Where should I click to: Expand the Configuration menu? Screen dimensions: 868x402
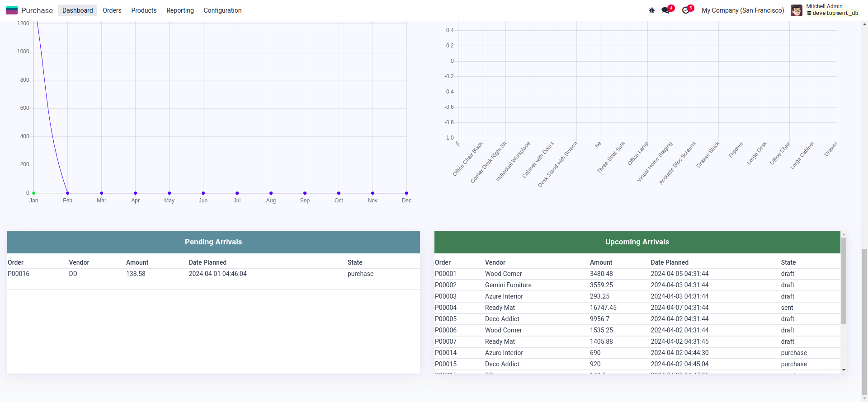coord(222,10)
